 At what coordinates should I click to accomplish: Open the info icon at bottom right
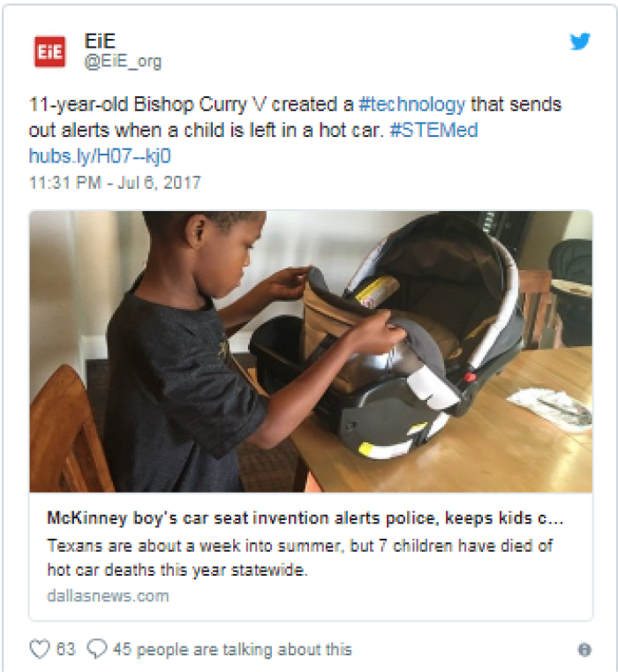[584, 650]
